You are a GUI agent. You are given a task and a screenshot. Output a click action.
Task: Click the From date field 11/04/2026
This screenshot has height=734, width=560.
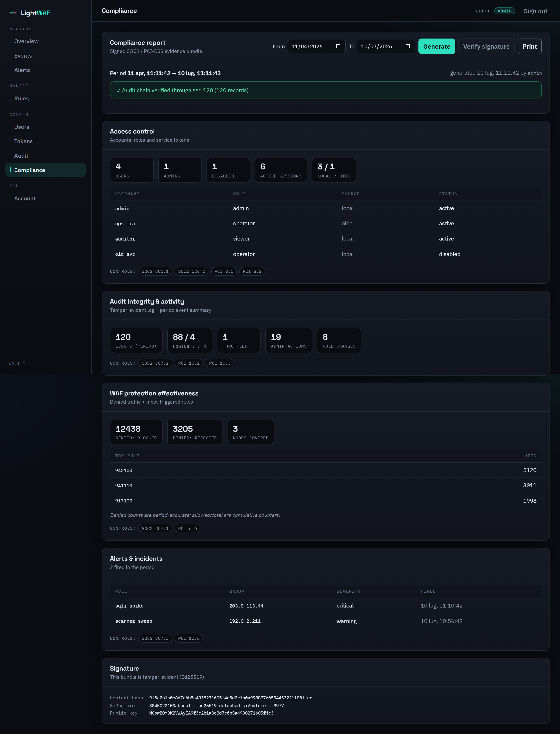tap(316, 46)
